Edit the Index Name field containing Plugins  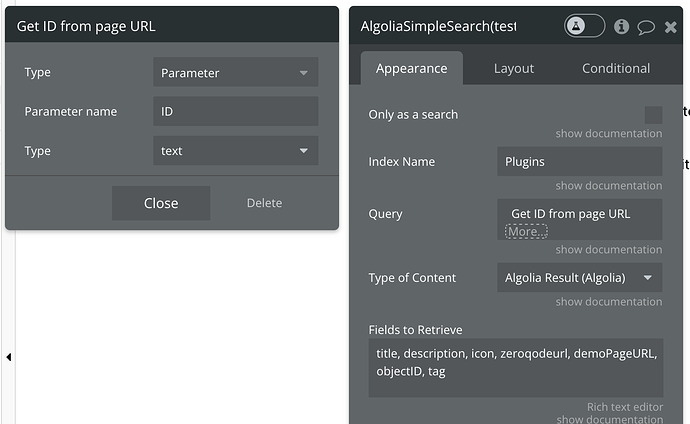[x=580, y=161]
